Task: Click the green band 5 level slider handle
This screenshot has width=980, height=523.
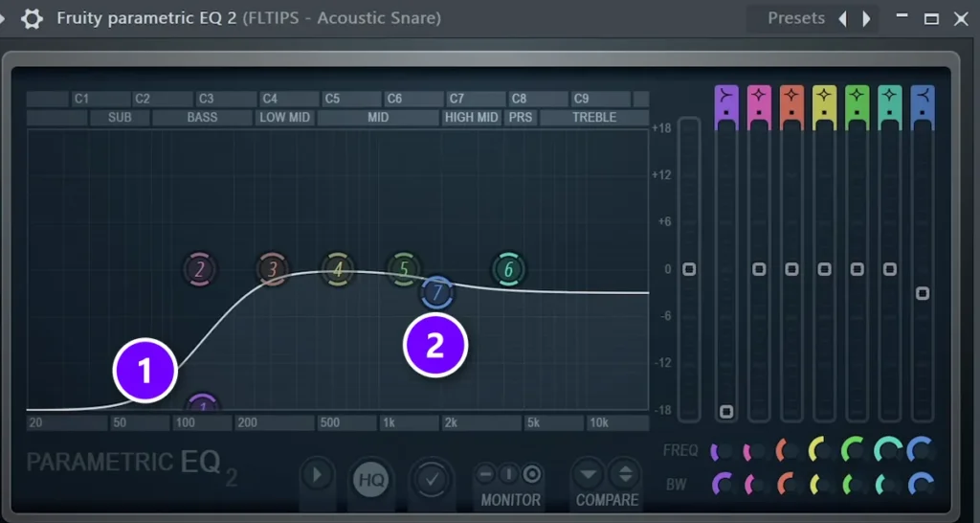Action: click(857, 269)
